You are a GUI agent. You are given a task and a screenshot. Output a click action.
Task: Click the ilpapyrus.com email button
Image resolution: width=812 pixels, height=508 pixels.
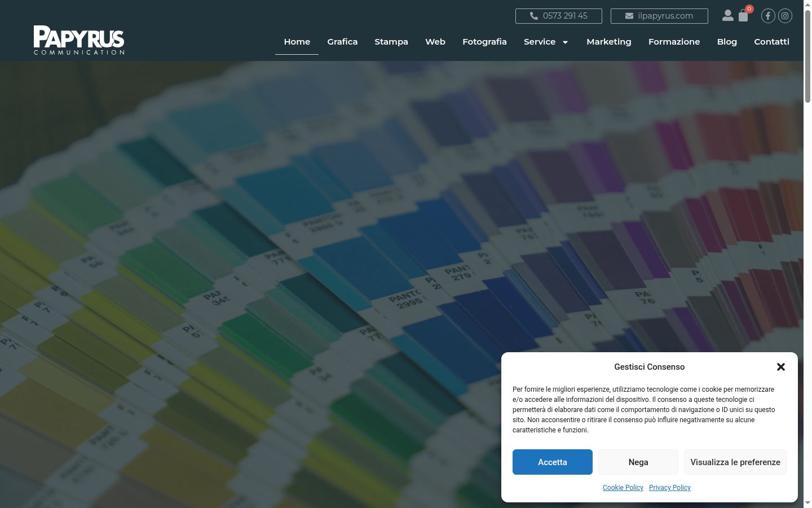point(659,16)
